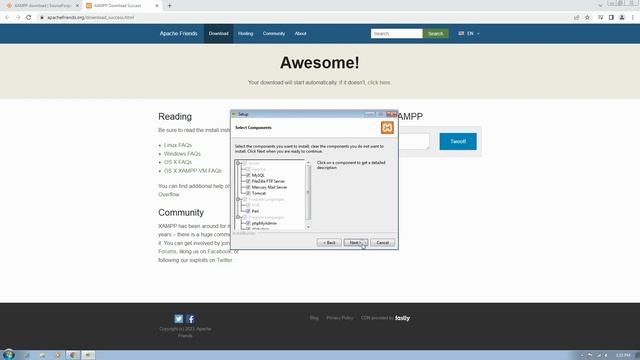Reload the page with refresh icon

pos(29,18)
